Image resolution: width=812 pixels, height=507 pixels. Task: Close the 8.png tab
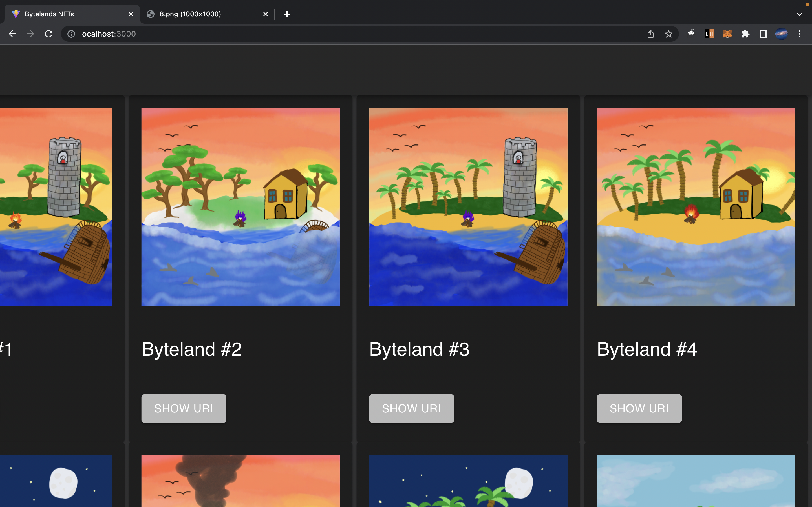[x=265, y=14]
